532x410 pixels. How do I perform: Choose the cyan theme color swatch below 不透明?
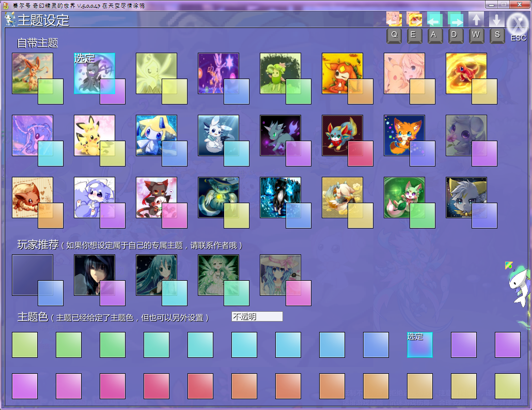[244, 345]
